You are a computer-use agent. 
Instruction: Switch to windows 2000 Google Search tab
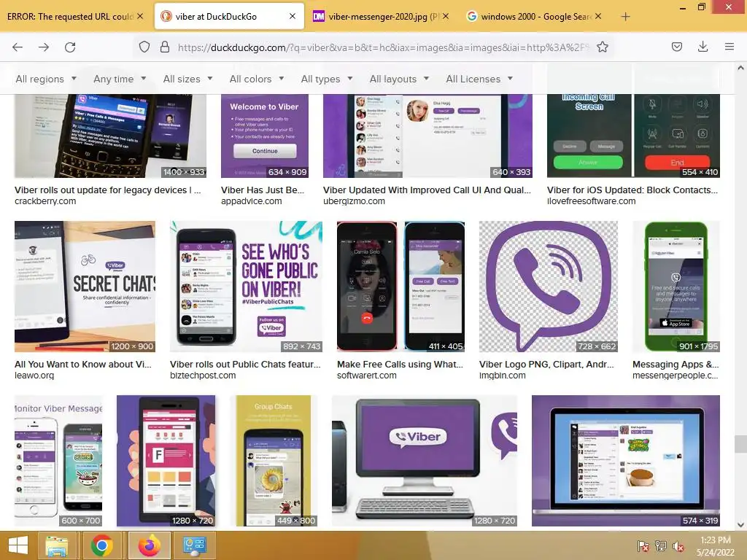click(x=535, y=17)
